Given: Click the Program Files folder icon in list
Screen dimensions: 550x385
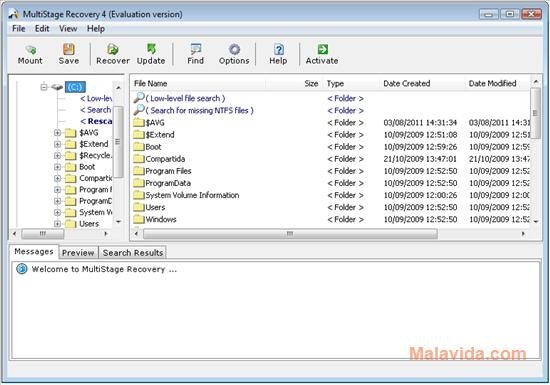Looking at the screenshot, I should [x=139, y=171].
